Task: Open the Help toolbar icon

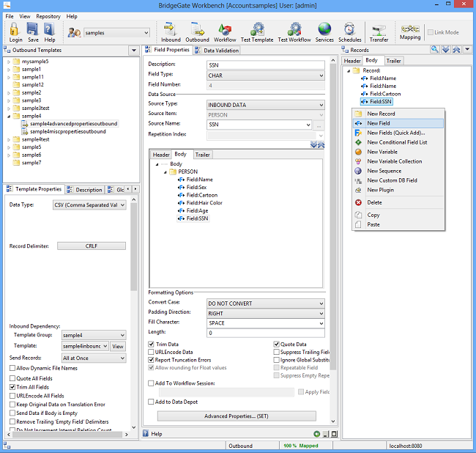Action: point(50,32)
